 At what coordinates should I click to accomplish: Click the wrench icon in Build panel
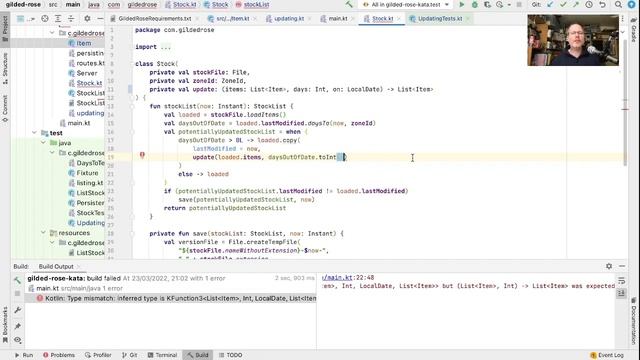pos(18,310)
